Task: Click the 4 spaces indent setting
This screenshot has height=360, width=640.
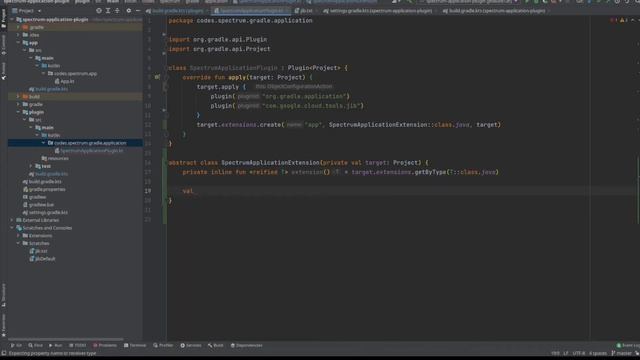Action: point(598,353)
